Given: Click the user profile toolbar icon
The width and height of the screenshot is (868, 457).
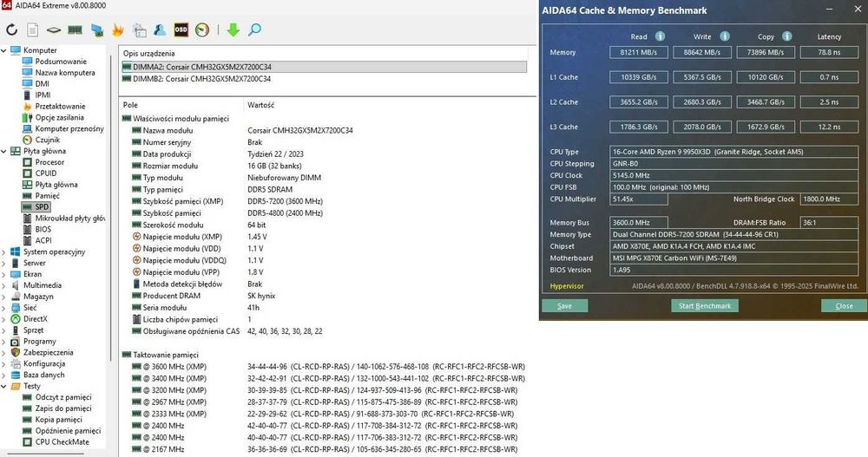Looking at the screenshot, I should point(160,29).
